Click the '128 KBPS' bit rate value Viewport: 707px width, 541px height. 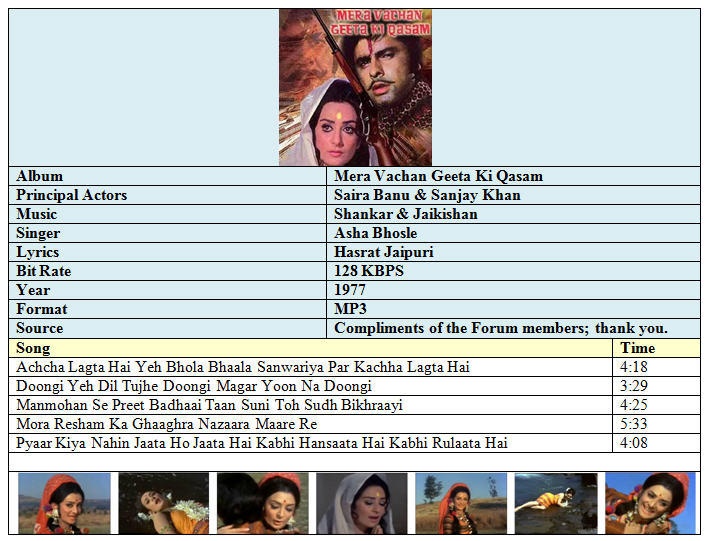tap(368, 270)
